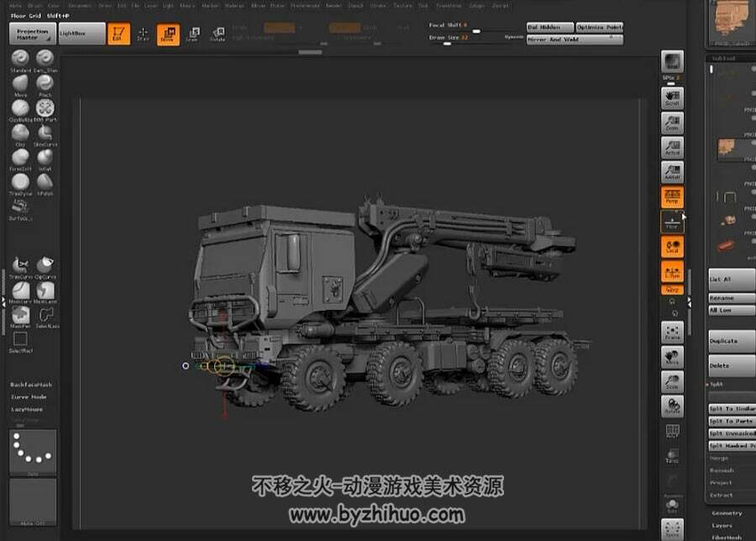The height and width of the screenshot is (541, 756).
Task: Toggle L.Sym local symmetry
Action: pyautogui.click(x=672, y=271)
